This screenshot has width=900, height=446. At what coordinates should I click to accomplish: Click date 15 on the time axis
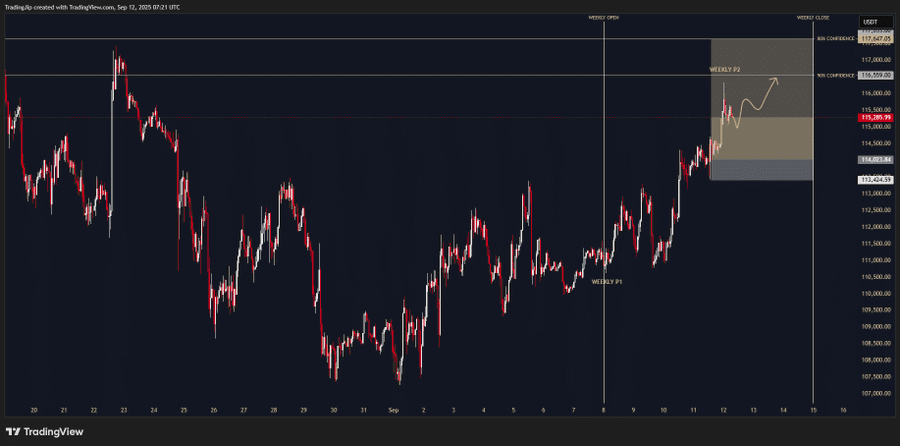[x=814, y=410]
